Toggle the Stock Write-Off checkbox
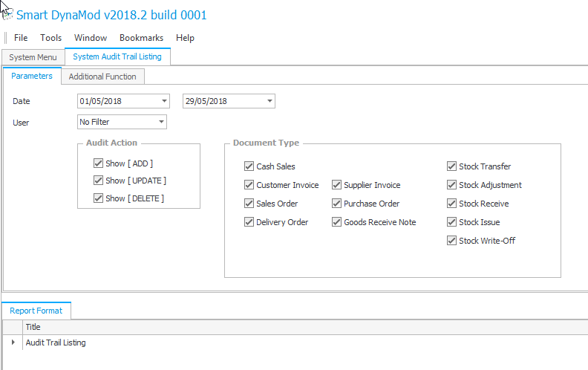Image resolution: width=588 pixels, height=370 pixels. click(x=451, y=241)
